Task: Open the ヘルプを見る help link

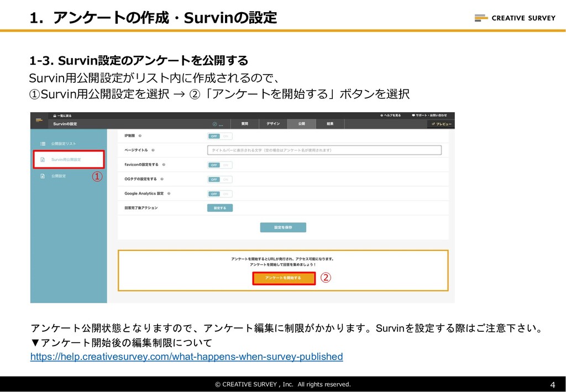Action: pos(390,116)
